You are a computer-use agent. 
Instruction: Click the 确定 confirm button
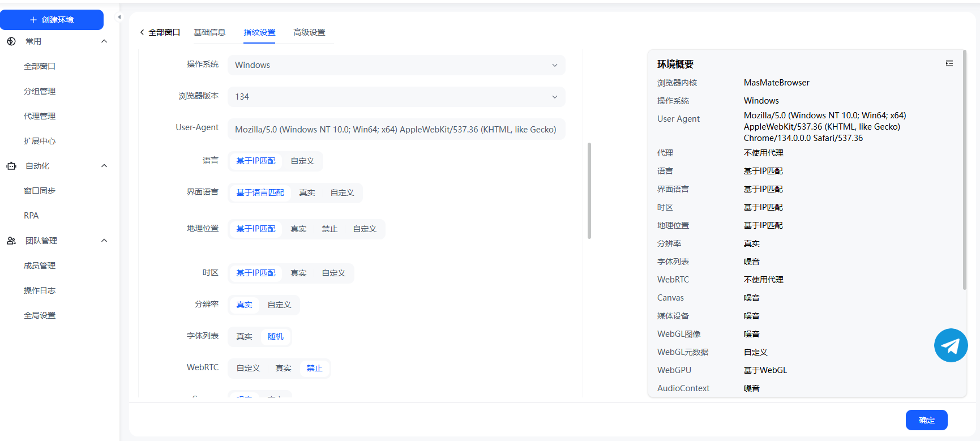926,420
